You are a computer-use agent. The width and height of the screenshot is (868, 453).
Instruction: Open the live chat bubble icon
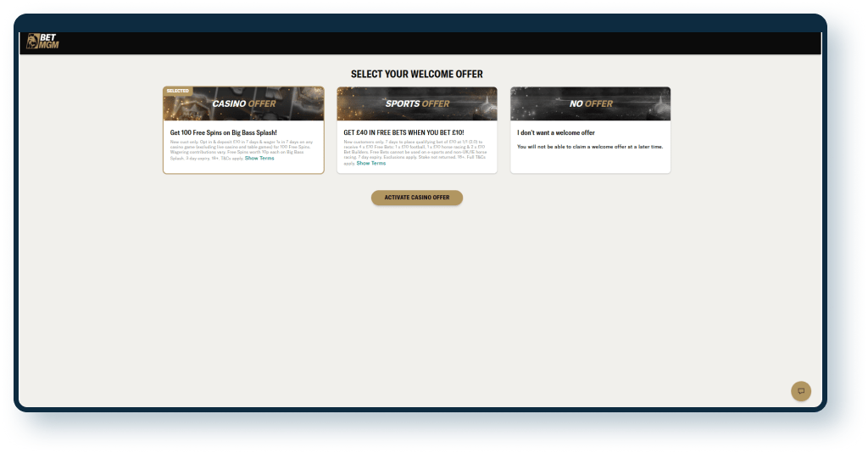[x=800, y=391]
